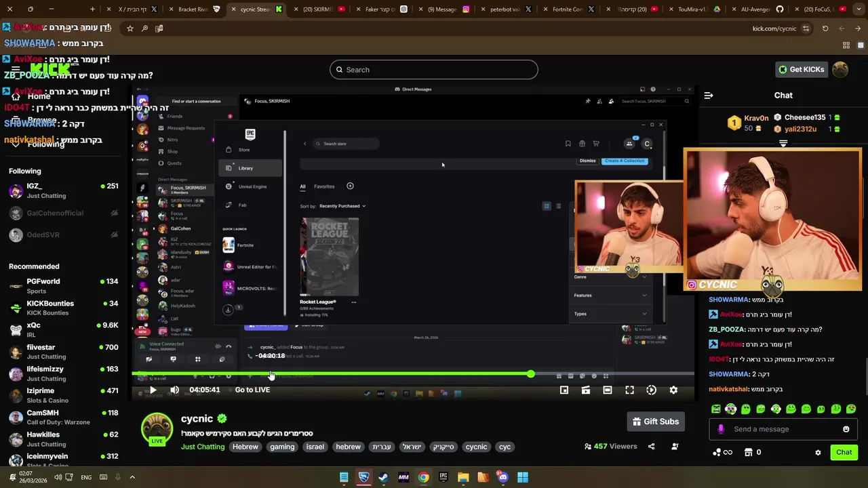Select the gaming tag
Screen dimensions: 868x488
[282, 447]
